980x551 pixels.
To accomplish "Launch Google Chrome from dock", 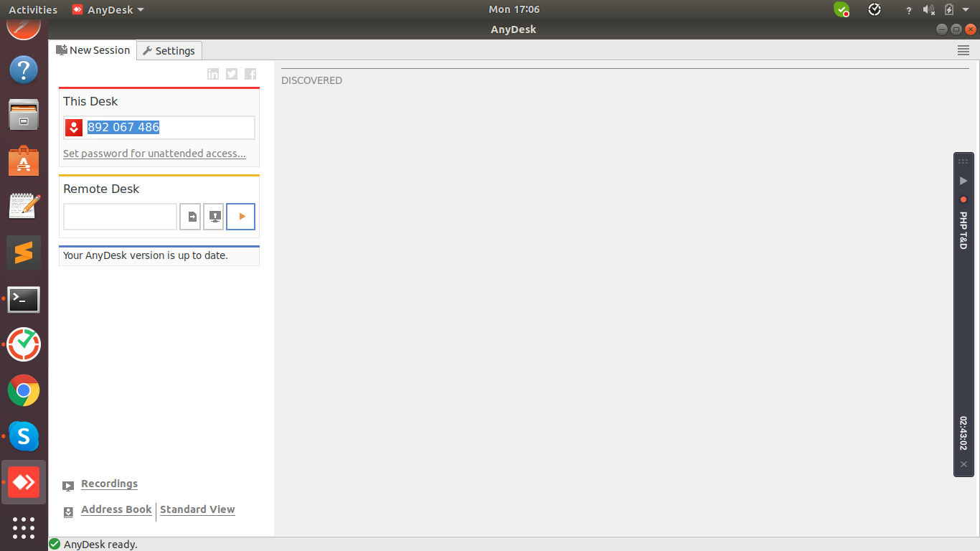I will tap(24, 390).
